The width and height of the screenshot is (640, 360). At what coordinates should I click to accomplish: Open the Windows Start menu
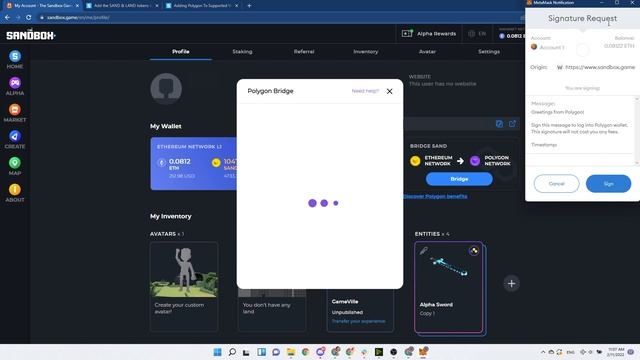(x=217, y=352)
